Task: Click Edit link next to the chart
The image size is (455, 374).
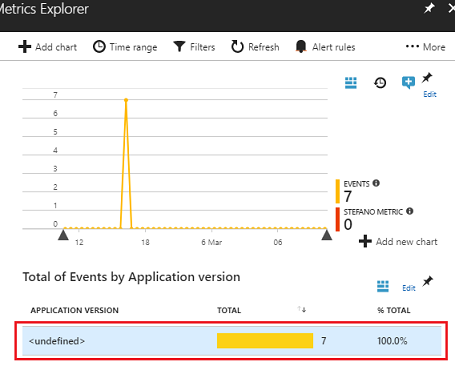Action: [430, 94]
